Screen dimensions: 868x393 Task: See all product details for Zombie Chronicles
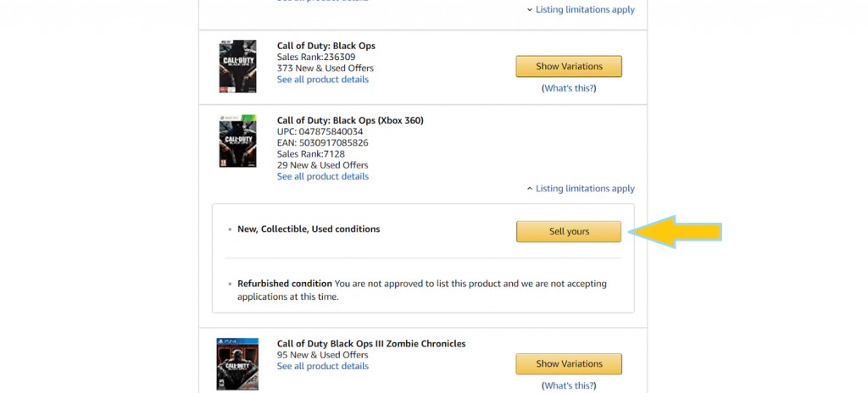(x=323, y=367)
